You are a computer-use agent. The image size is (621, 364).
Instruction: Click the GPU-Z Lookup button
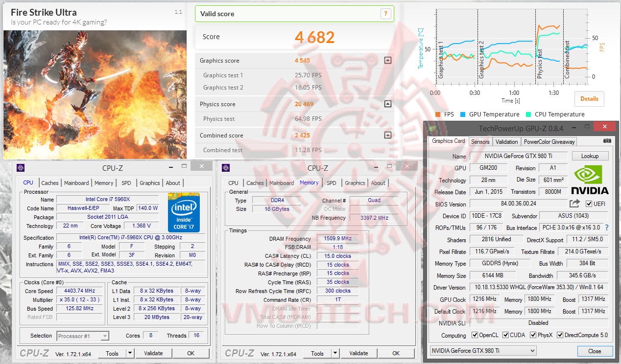(x=590, y=156)
